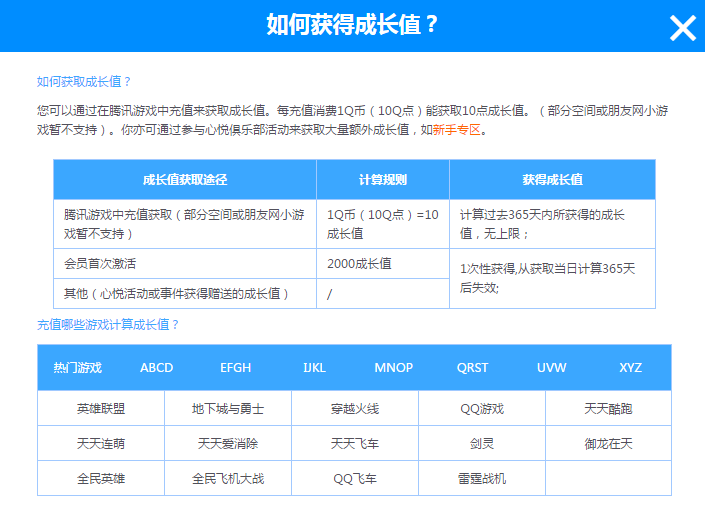Screen dimensions: 705x508
Task: Select the QQ游戏 cell
Action: pos(482,408)
